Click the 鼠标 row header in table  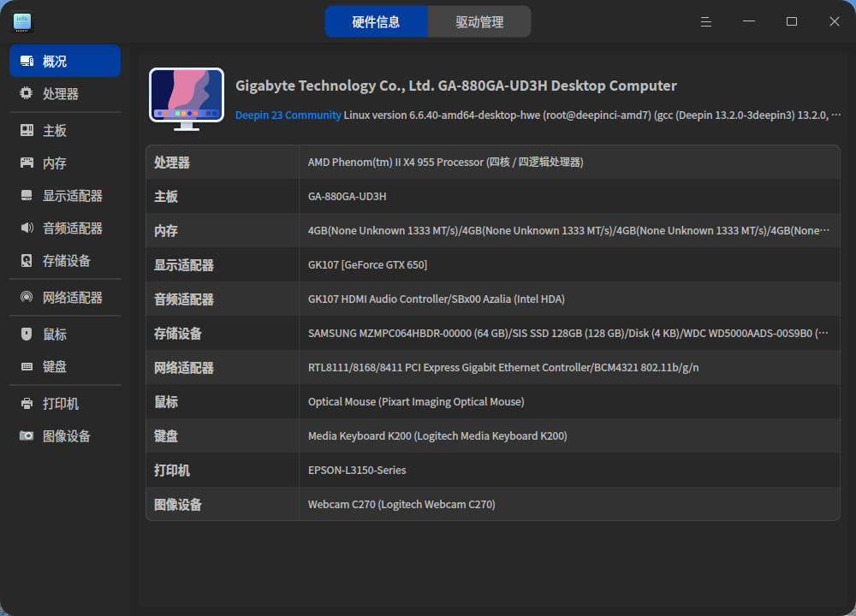[x=166, y=402]
